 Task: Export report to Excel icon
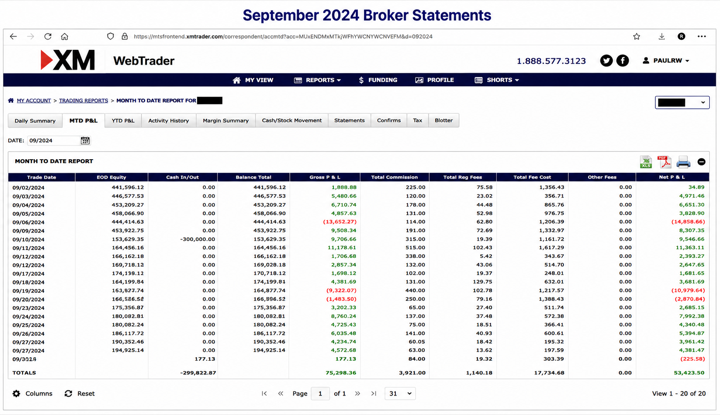[646, 162]
